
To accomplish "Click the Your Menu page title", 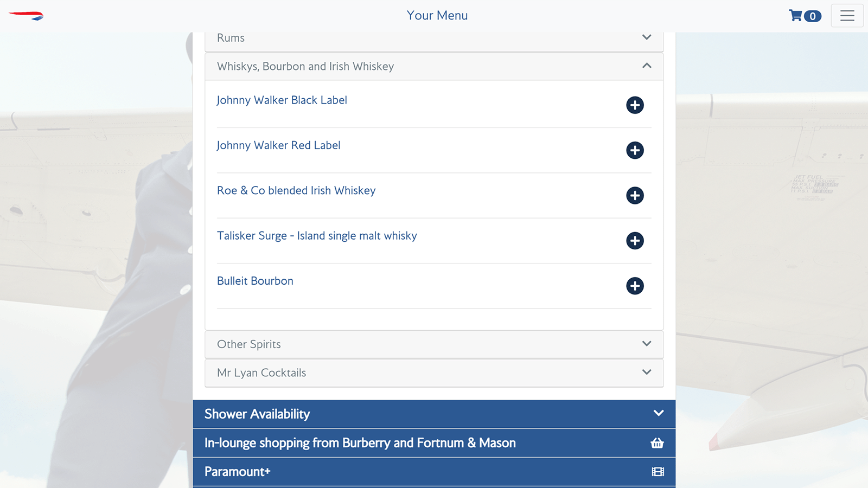I will [437, 16].
